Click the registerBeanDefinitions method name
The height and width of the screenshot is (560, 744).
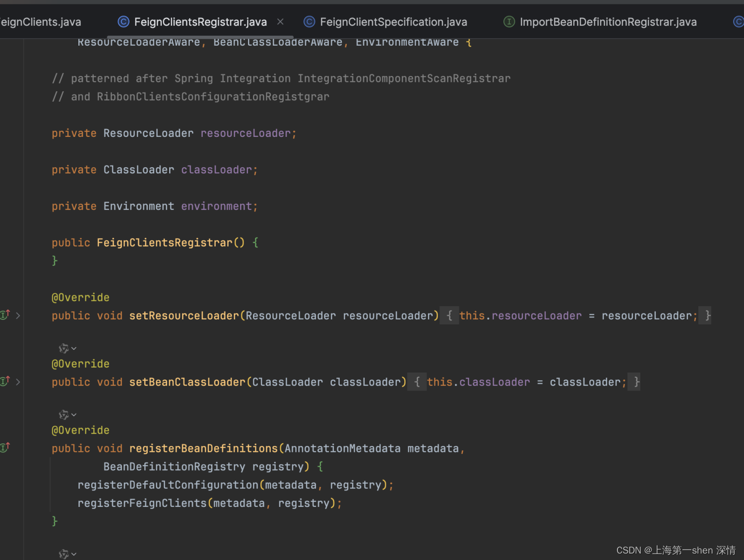click(203, 448)
